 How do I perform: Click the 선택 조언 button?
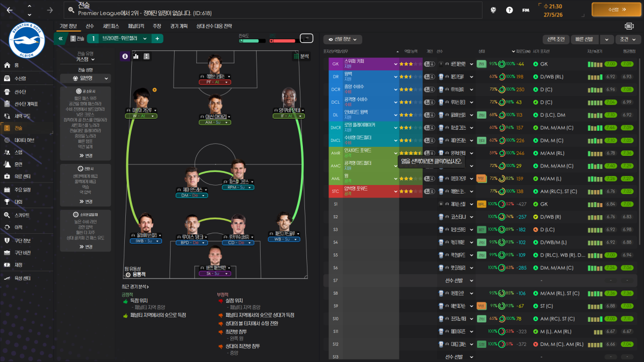[555, 39]
